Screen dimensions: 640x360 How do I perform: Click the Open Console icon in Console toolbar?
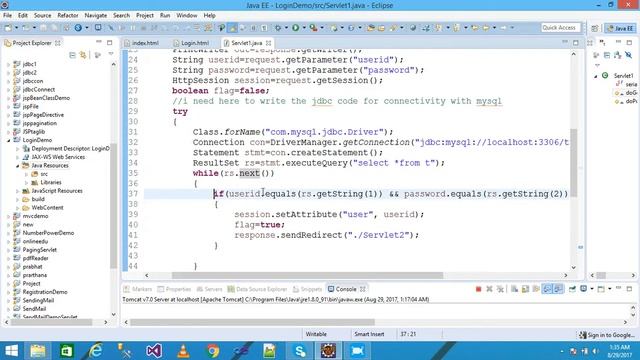601,289
